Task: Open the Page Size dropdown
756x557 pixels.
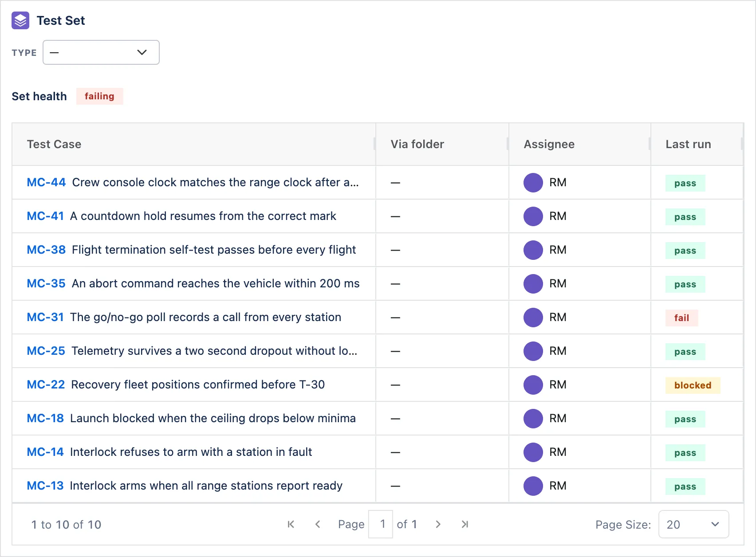Action: pos(693,524)
